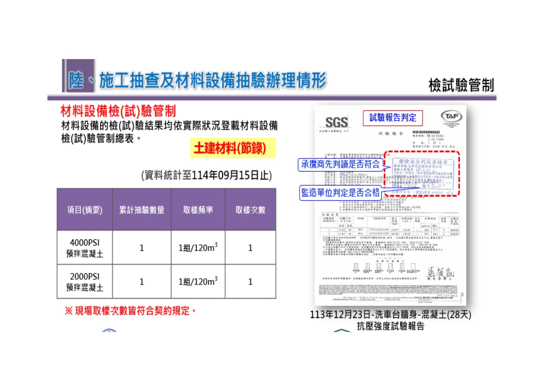Viewport: 555px width, 392px height.
Task: Click the red ※ 現場取樣次數 note
Action: pyautogui.click(x=130, y=311)
